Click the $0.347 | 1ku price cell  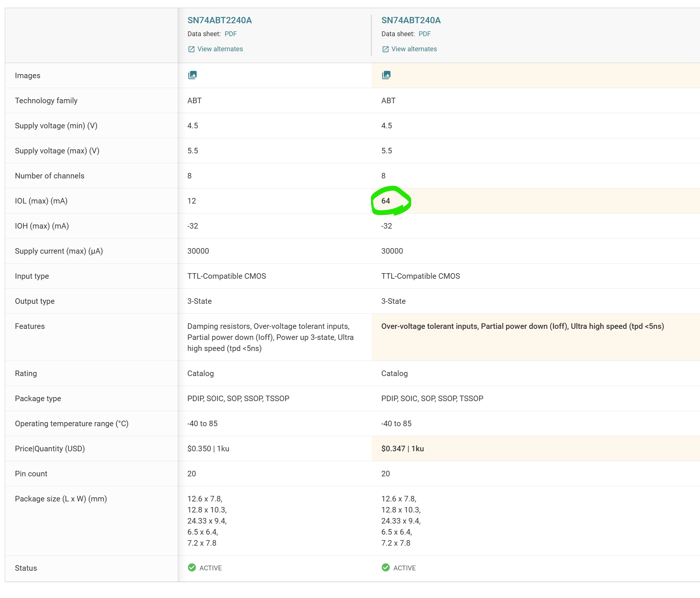pyautogui.click(x=403, y=449)
